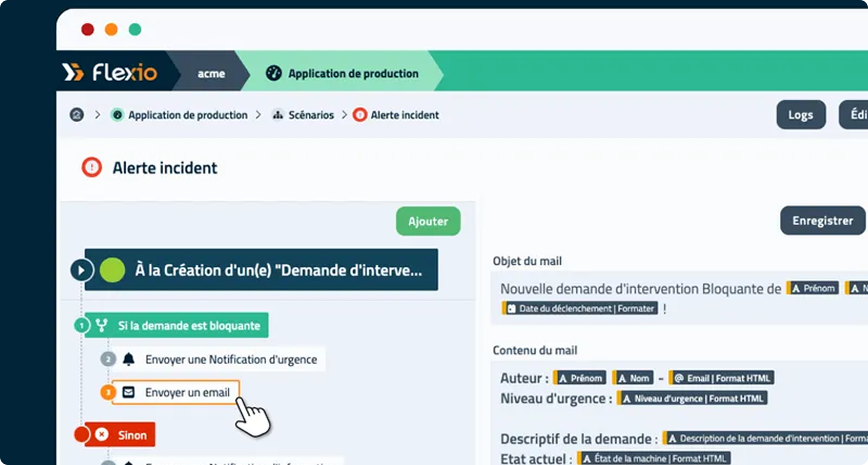Click the Prénom token on the Auteur line
Viewport: 868px width, 465px height.
[580, 378]
